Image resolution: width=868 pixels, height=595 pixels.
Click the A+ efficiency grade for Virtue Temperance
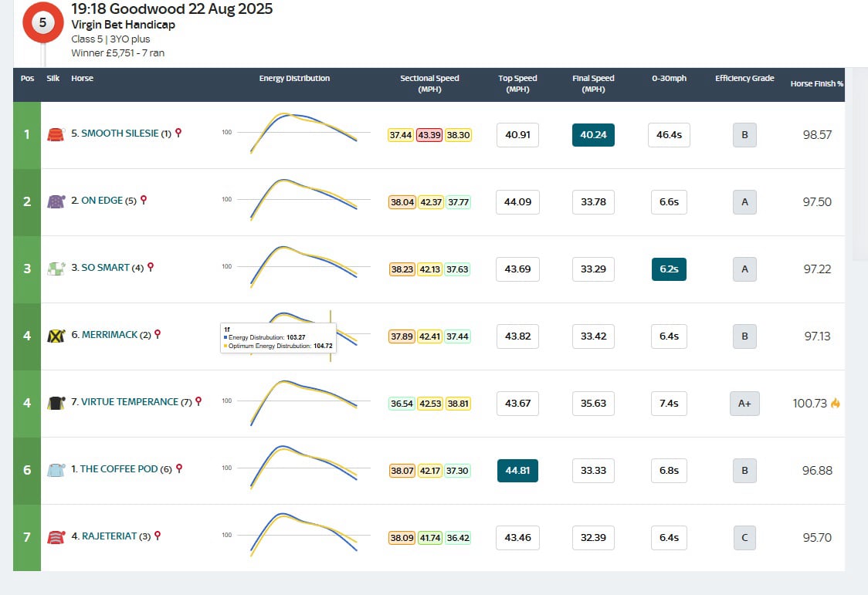(x=744, y=402)
